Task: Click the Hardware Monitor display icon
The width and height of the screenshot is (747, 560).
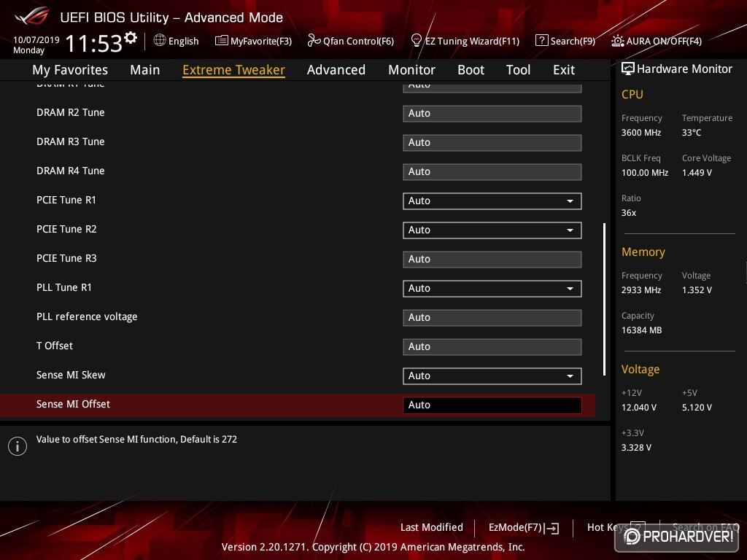Action: [x=628, y=69]
